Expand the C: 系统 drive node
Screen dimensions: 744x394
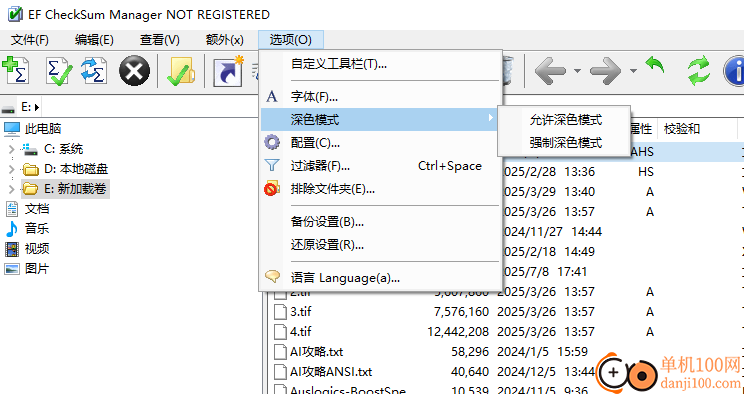11,149
